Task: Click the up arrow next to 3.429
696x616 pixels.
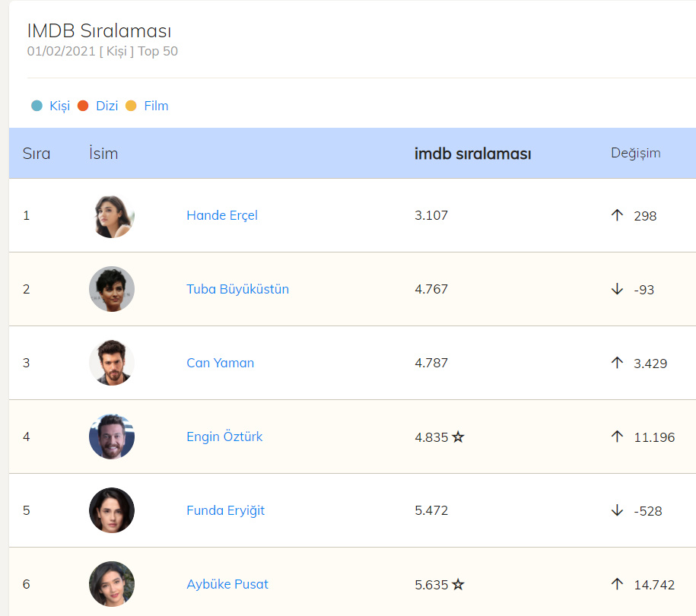Action: click(617, 363)
